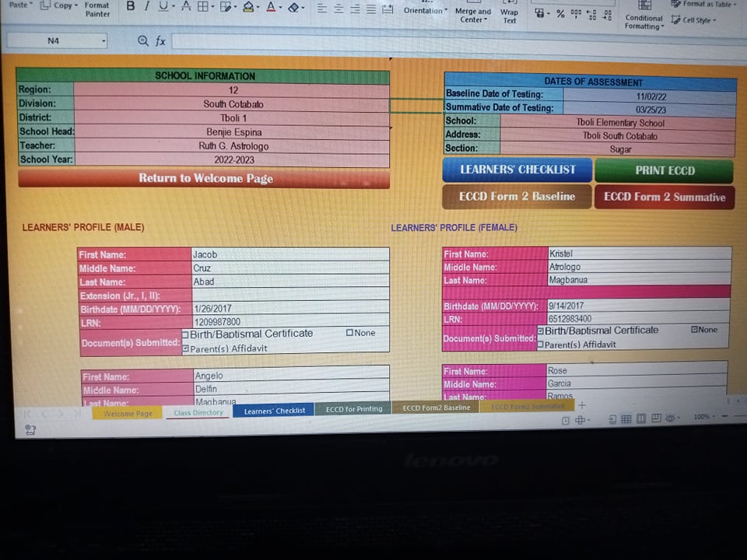747x560 pixels.
Task: Click the zoom level 100% indicator
Action: click(701, 417)
